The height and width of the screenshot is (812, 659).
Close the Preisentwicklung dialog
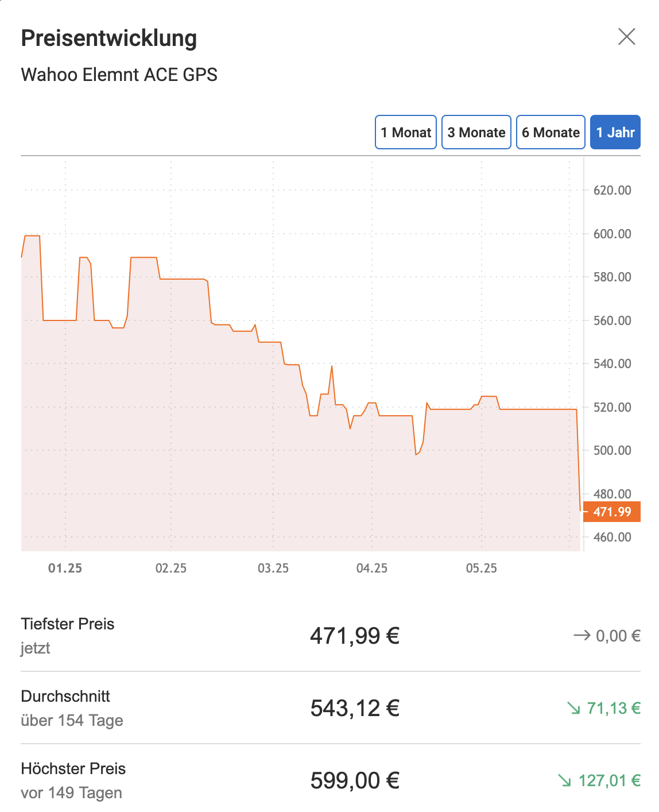click(x=626, y=37)
